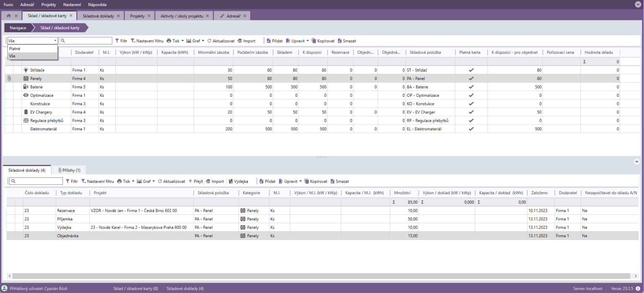Screen dimensions: 644x293
Task: Focus the upper stock cards search field
Action: point(86,41)
